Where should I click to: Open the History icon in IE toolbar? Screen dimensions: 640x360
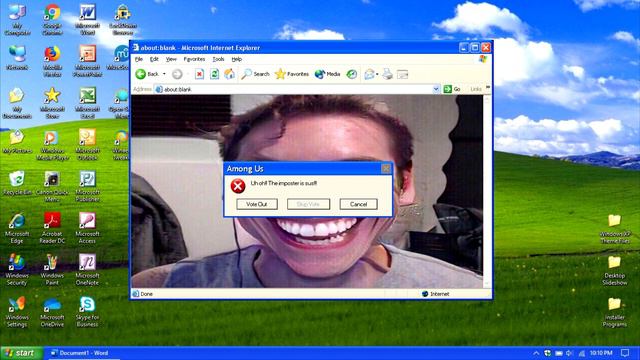pos(351,74)
